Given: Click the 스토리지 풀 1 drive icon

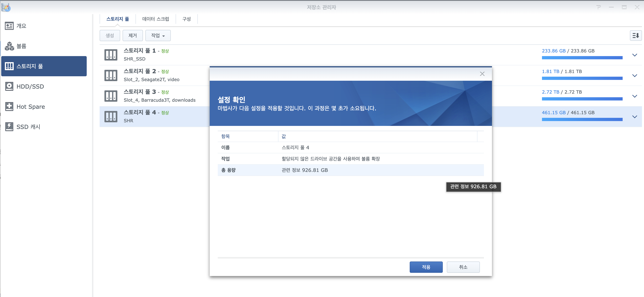Looking at the screenshot, I should (111, 55).
